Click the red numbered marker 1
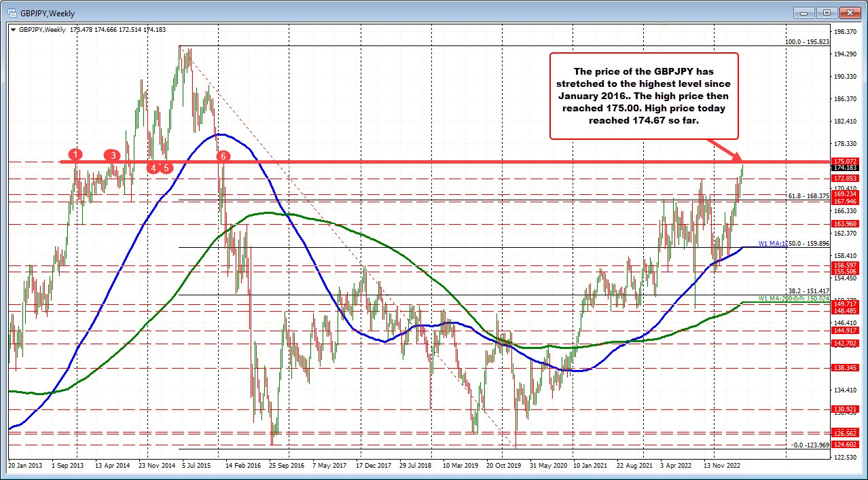 point(75,155)
